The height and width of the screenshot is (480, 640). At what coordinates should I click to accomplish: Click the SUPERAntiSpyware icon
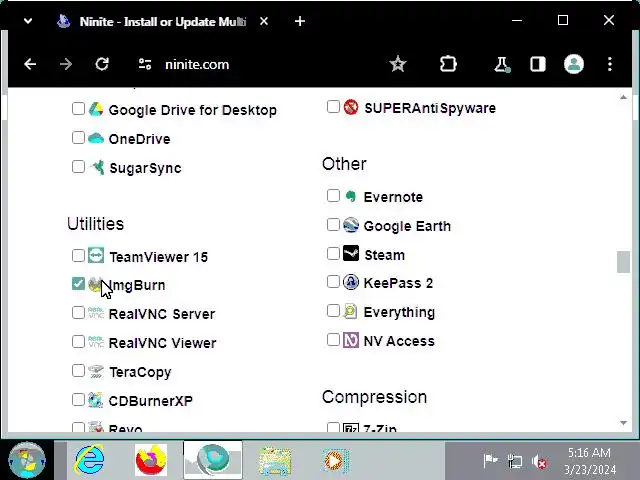click(351, 107)
